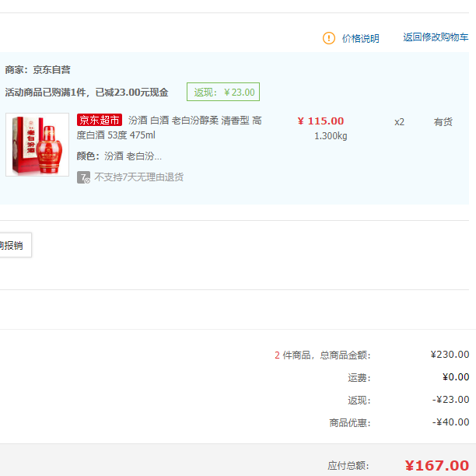Select the ¥115.00 unit price text
The height and width of the screenshot is (476, 476).
320,121
